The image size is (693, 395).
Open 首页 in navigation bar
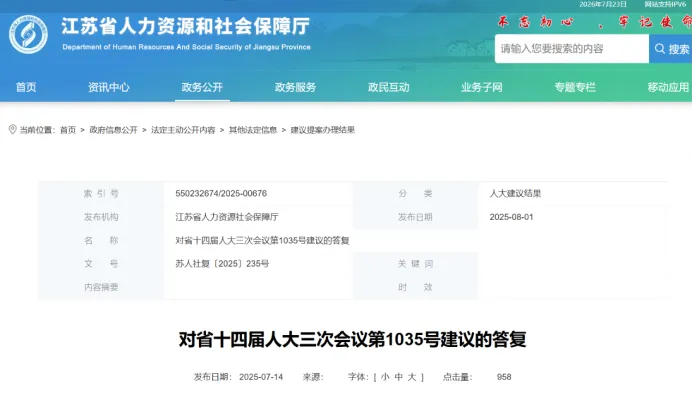[26, 87]
